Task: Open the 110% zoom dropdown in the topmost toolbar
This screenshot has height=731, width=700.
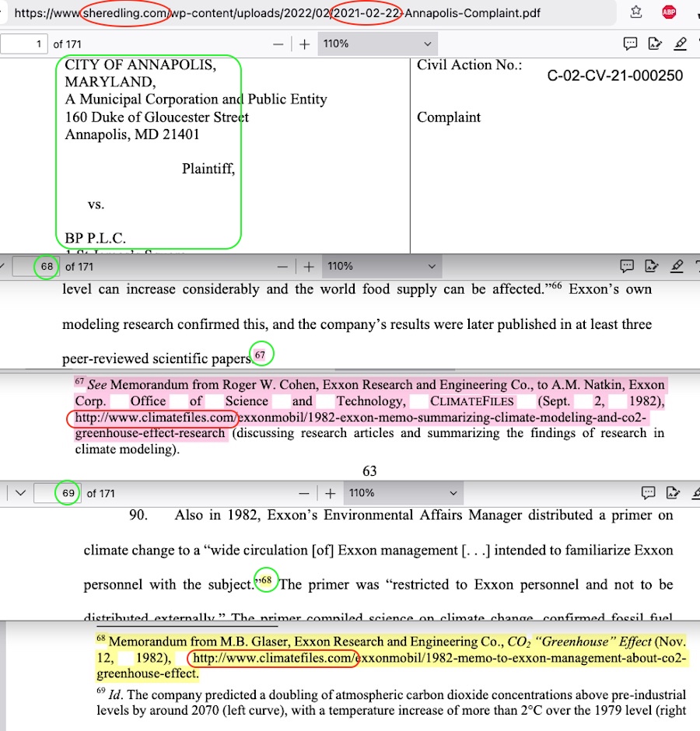Action: click(x=375, y=44)
